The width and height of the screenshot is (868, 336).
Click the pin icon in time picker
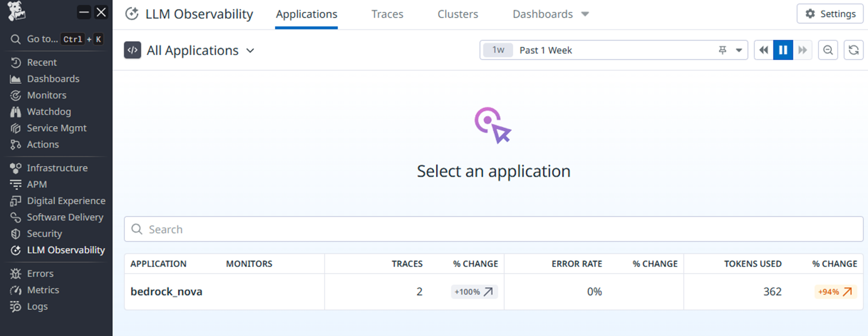tap(723, 50)
